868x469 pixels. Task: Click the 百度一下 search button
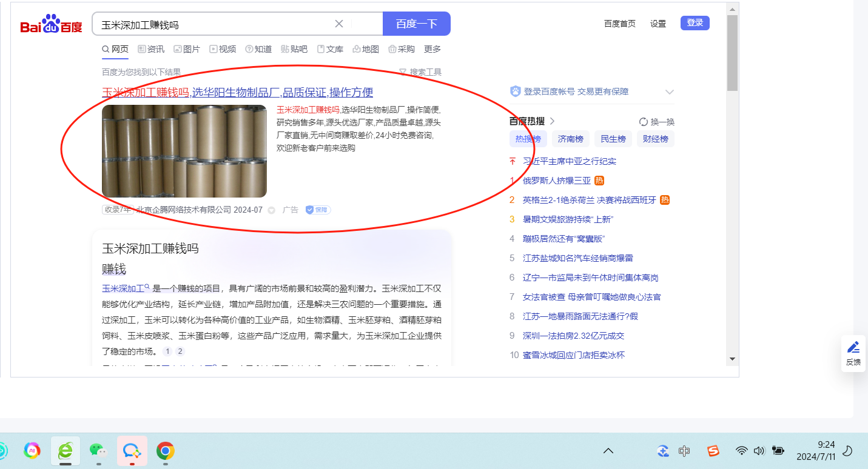pyautogui.click(x=416, y=24)
